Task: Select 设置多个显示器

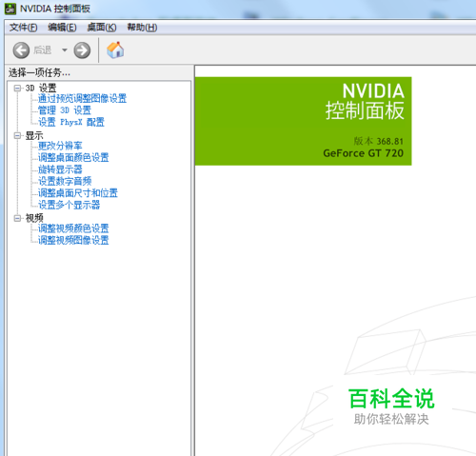Action: pyautogui.click(x=69, y=205)
